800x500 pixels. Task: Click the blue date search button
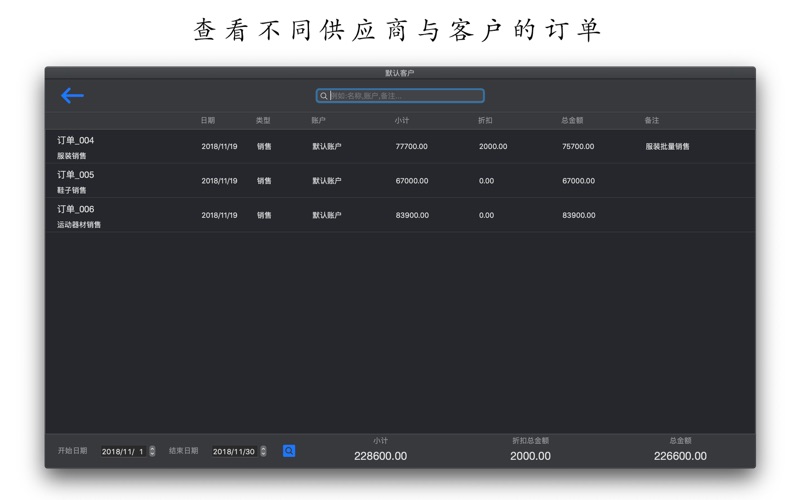pos(289,451)
